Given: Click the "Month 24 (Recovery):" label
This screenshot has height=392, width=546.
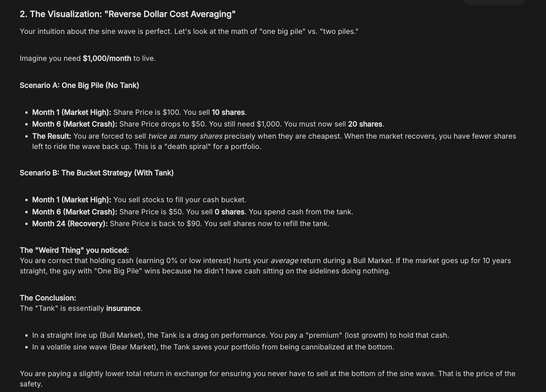Looking at the screenshot, I should pos(70,224).
